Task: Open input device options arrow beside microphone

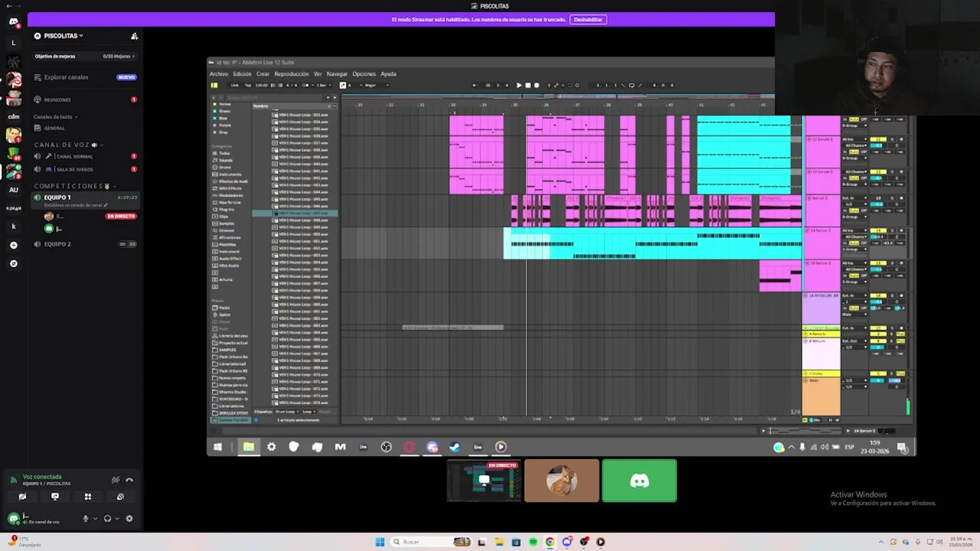Action: (95, 519)
